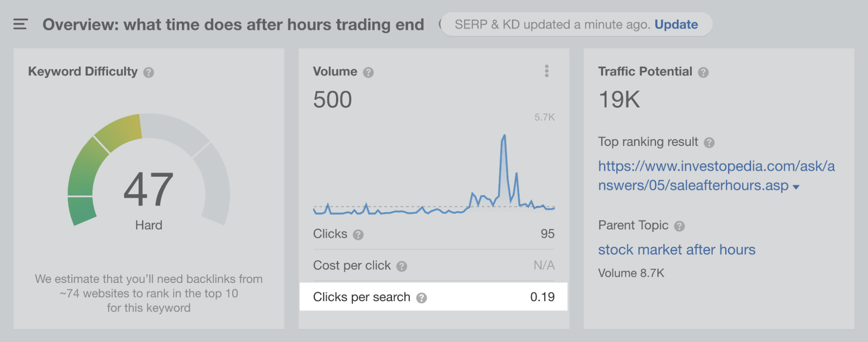Click Cost per click help icon
Screen dimensions: 868x342
coord(402,266)
